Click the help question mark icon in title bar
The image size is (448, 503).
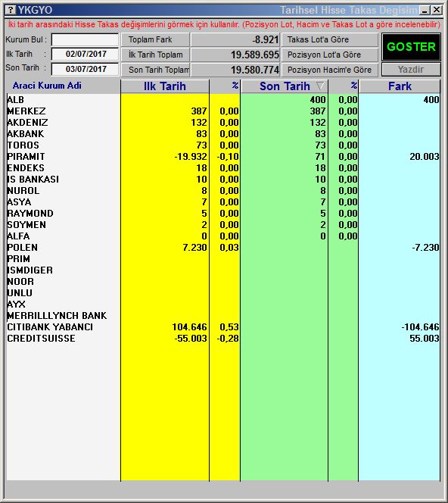click(11, 10)
